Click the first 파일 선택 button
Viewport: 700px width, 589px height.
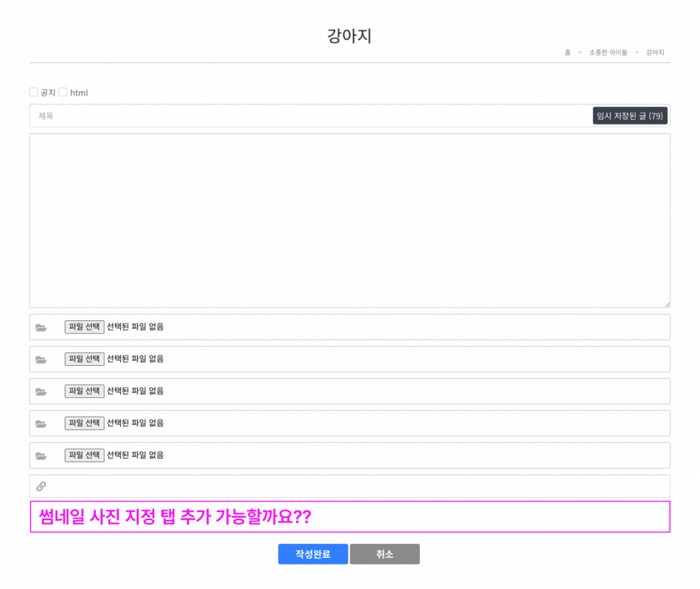click(x=85, y=327)
